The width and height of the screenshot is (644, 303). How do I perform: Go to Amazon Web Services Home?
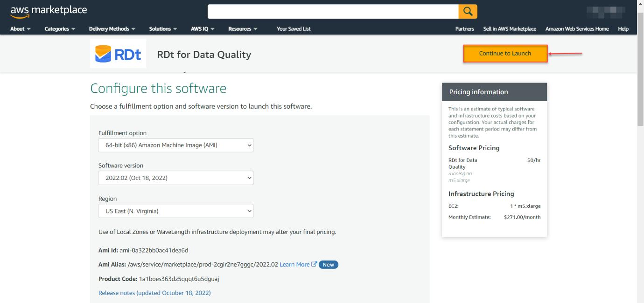[x=577, y=29]
